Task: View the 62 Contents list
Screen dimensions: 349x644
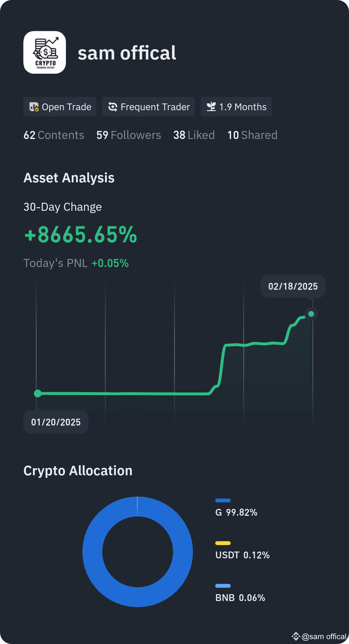Action: pos(54,135)
